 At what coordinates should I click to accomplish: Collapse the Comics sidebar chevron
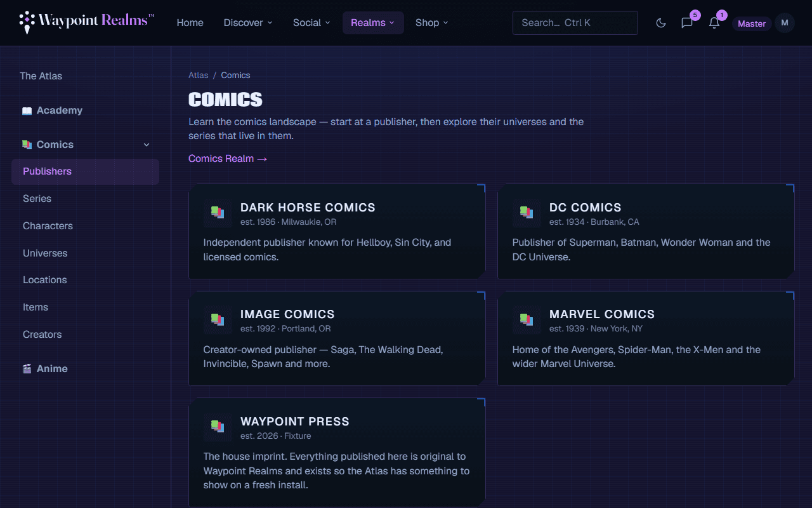coord(147,145)
